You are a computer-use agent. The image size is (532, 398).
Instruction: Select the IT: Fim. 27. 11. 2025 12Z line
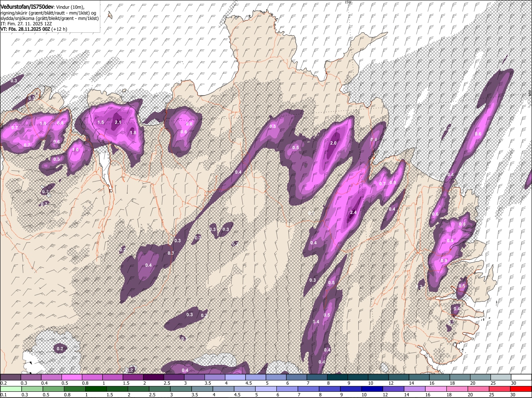(26, 24)
